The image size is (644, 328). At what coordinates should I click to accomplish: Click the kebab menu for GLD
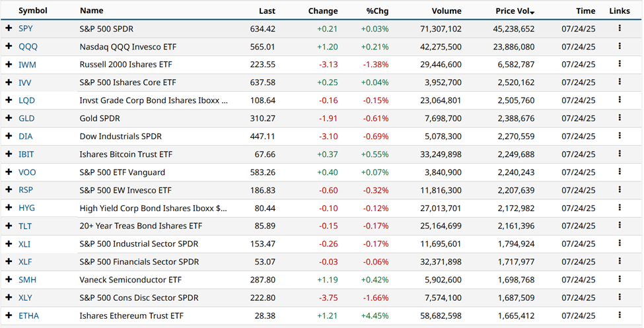pyautogui.click(x=620, y=118)
